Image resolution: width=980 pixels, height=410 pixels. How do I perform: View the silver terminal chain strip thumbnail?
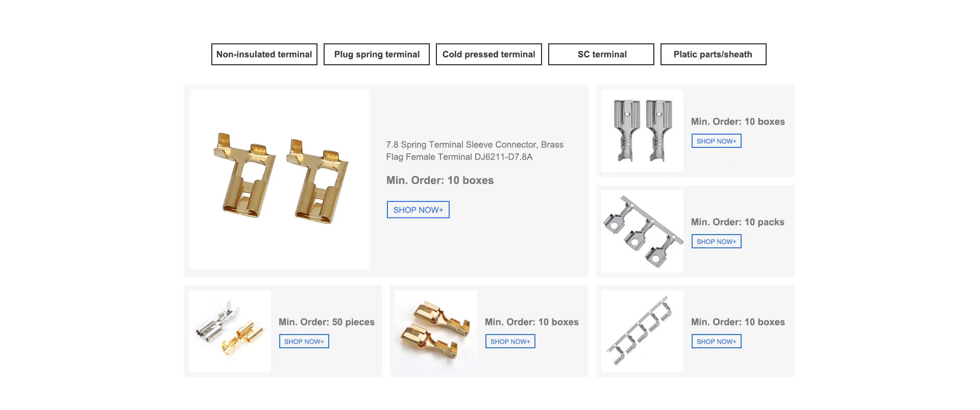click(642, 331)
